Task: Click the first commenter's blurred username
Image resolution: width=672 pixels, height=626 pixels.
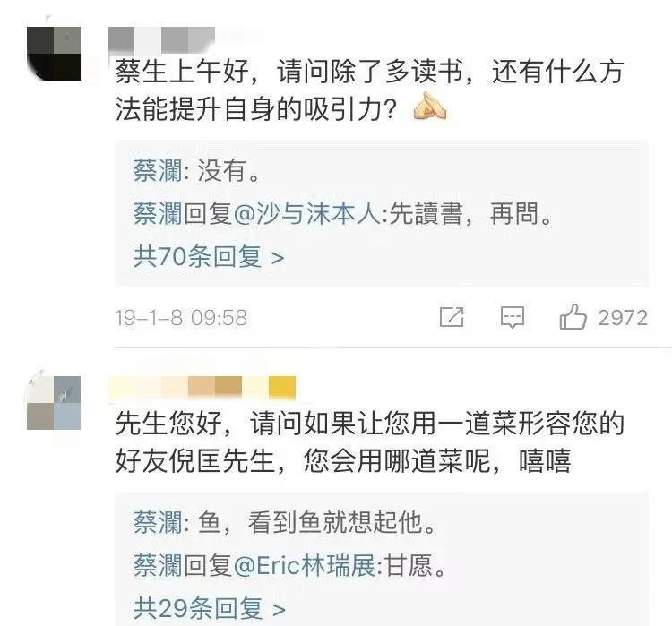Action: coord(161,40)
